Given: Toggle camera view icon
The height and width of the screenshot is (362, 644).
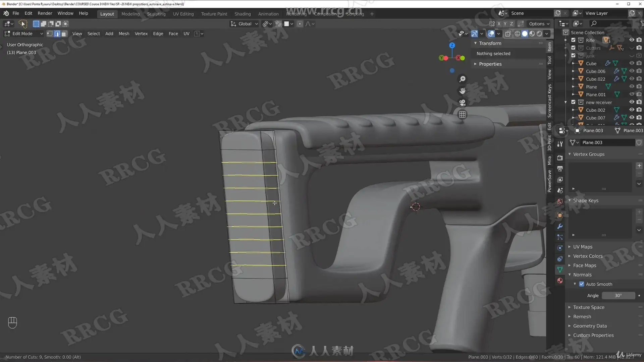Looking at the screenshot, I should tap(462, 103).
